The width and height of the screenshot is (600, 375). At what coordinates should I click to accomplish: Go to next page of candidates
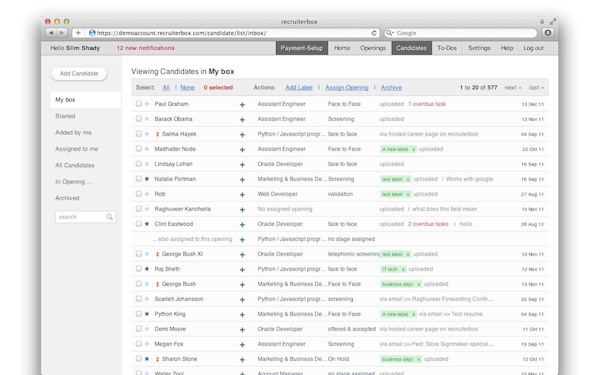coord(513,88)
